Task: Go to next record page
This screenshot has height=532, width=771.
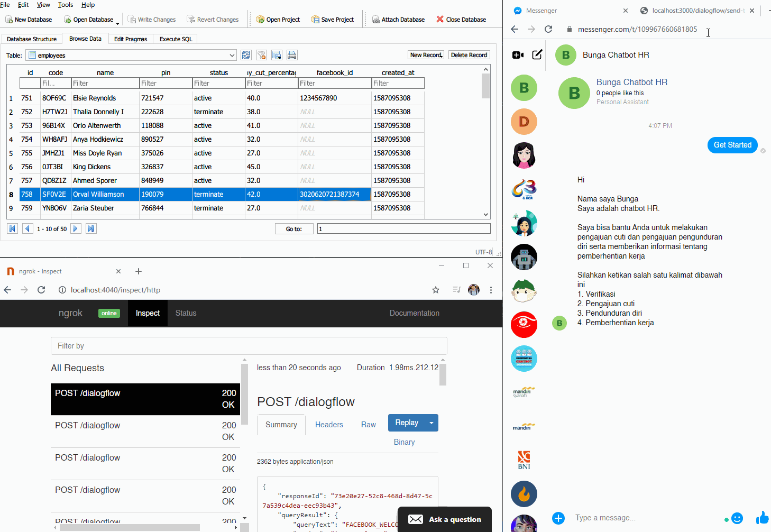Action: point(76,228)
